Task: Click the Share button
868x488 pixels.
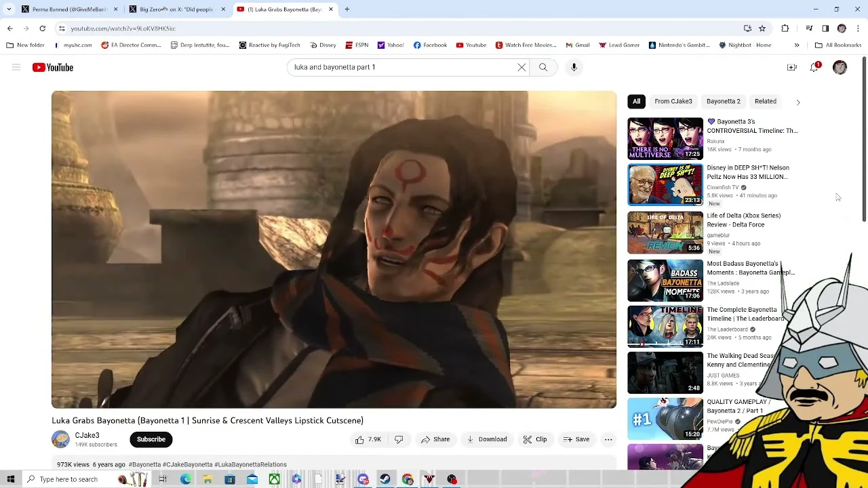Action: [x=435, y=439]
